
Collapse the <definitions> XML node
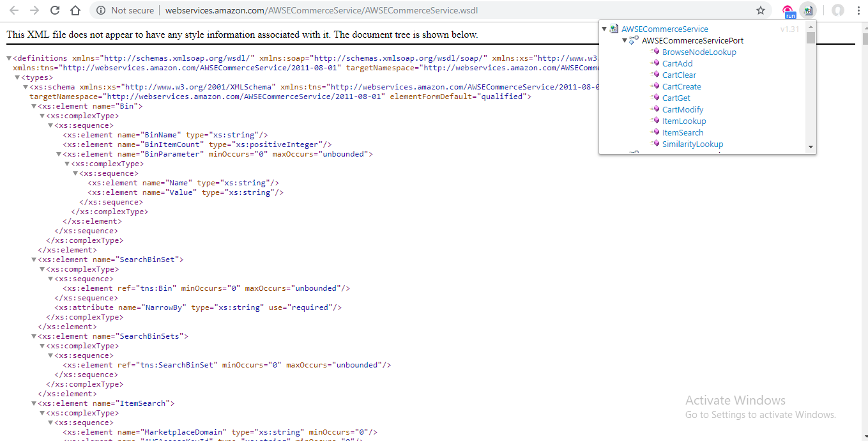click(10, 58)
